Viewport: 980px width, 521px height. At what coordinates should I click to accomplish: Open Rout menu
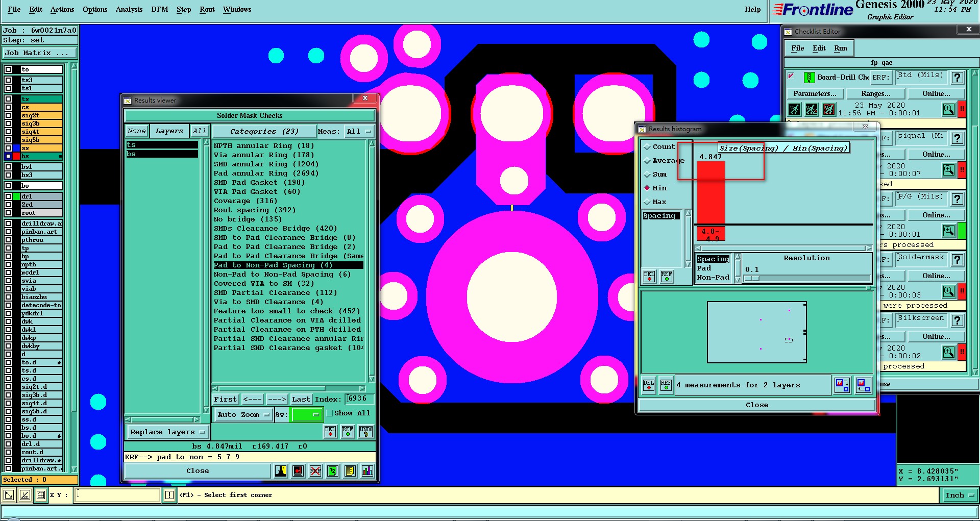207,9
